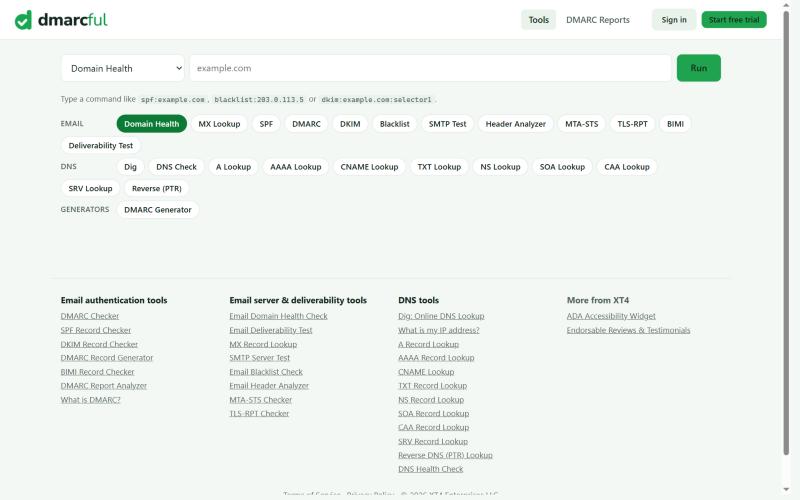Select the DNS Check pill
The width and height of the screenshot is (800, 500).
(x=176, y=167)
